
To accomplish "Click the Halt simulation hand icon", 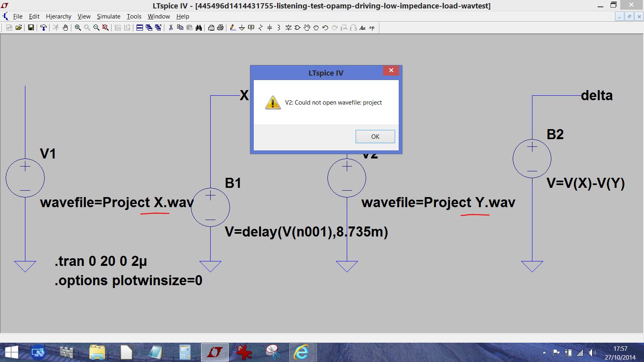I will click(x=65, y=27).
